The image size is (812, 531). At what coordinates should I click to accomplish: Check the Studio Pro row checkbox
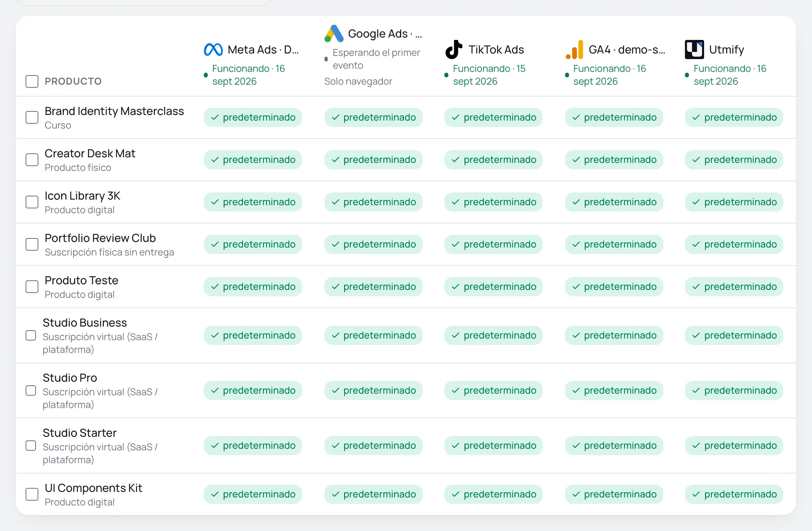31,390
